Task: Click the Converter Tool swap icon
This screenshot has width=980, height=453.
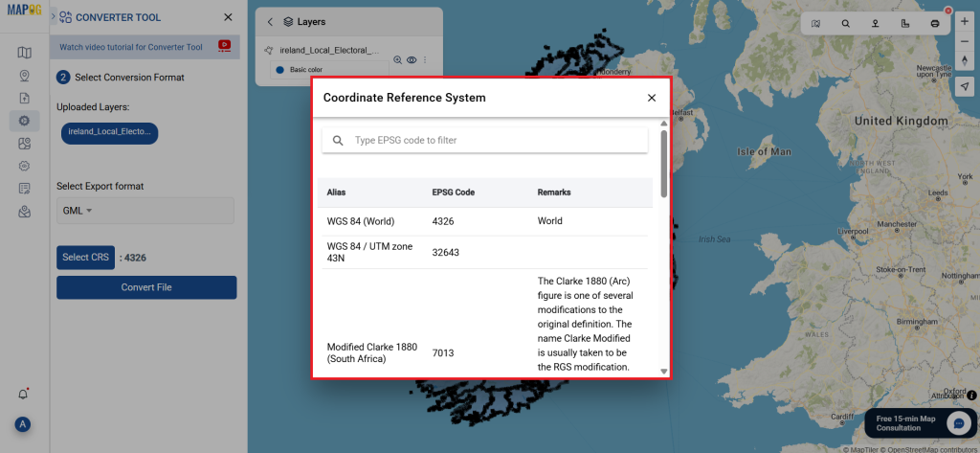Action: (66, 17)
